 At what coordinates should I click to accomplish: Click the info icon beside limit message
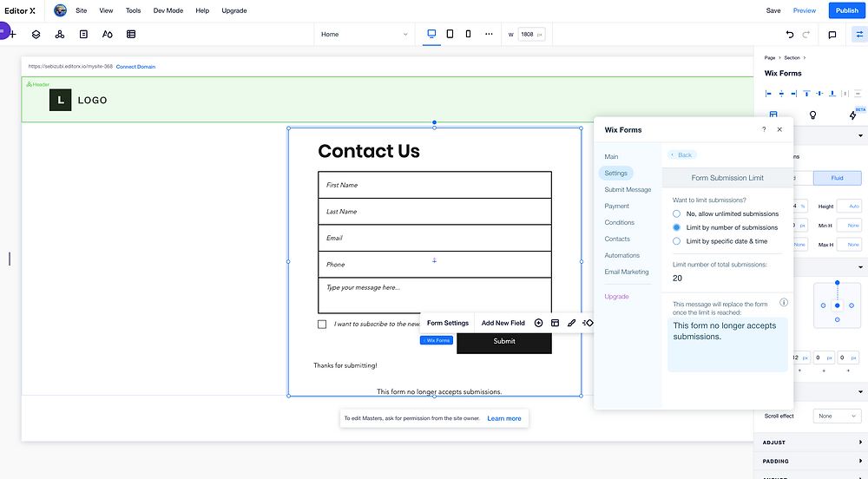[784, 303]
